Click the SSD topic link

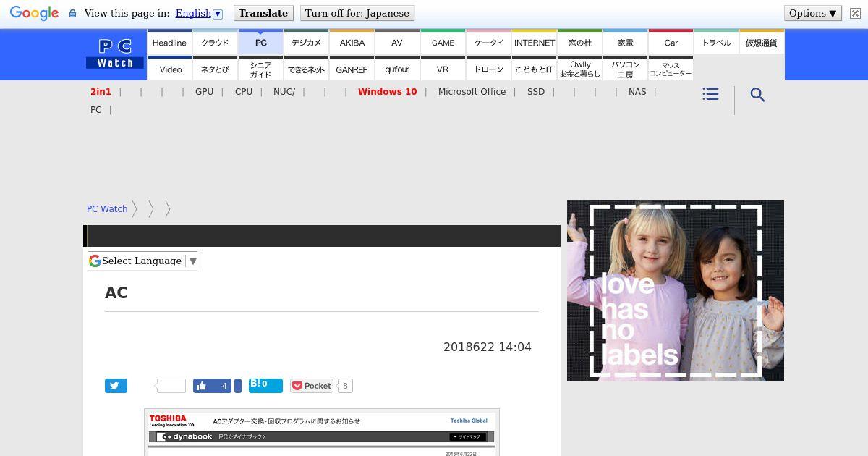[536, 92]
